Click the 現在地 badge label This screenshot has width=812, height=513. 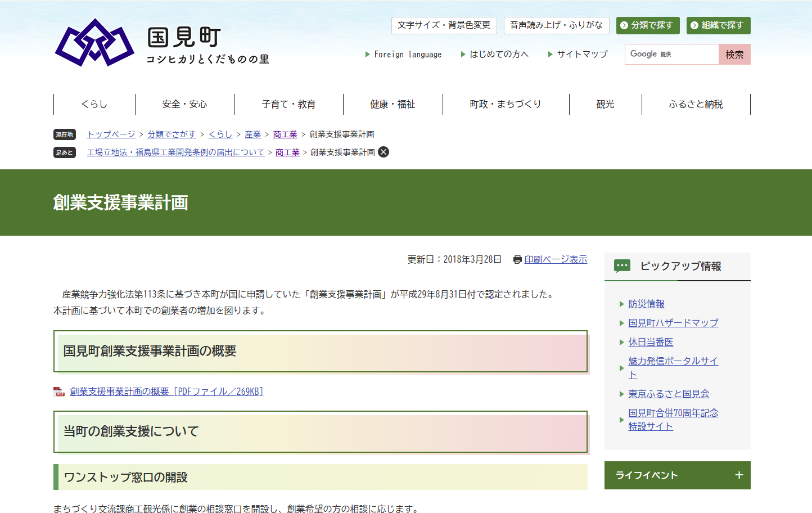tap(65, 134)
